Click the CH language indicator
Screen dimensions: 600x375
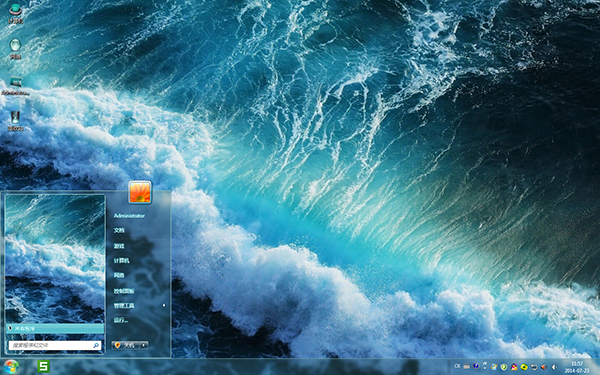coord(457,366)
